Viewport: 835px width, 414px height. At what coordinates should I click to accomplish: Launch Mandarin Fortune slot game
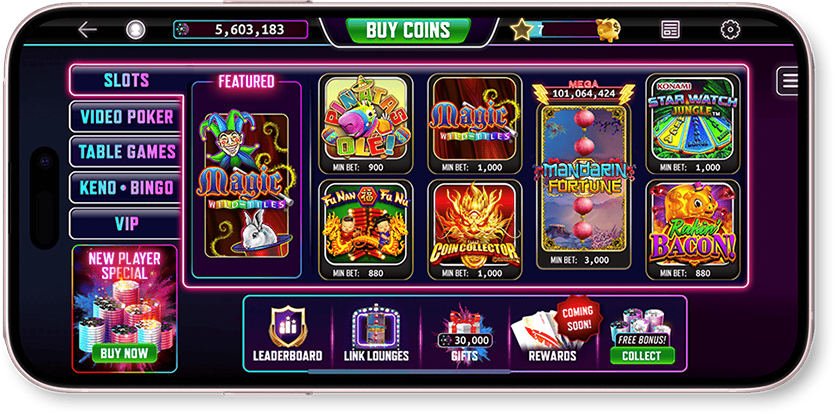584,178
